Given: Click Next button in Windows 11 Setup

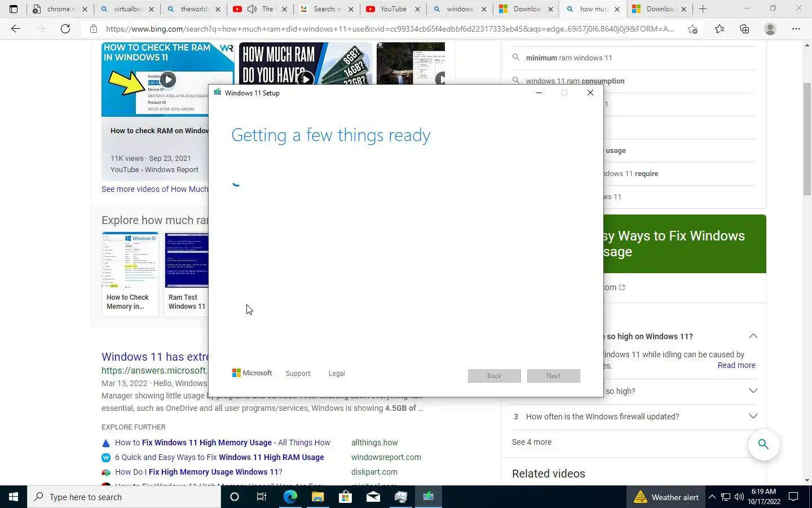Looking at the screenshot, I should pos(553,376).
